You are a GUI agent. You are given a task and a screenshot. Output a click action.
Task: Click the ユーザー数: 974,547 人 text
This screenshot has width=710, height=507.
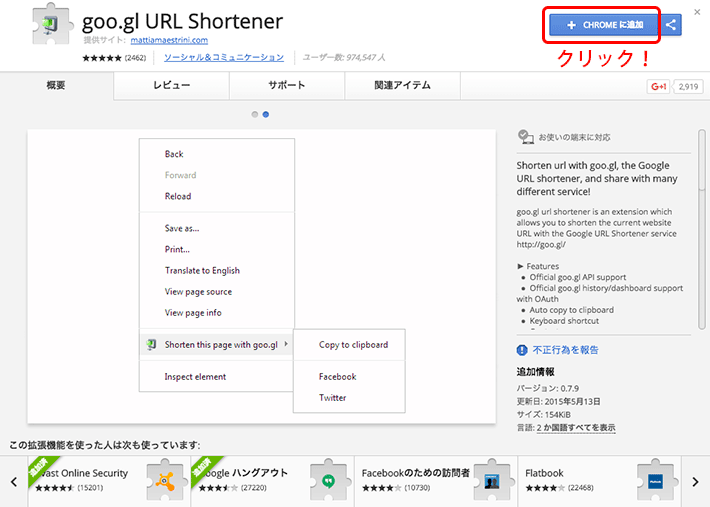point(344,57)
